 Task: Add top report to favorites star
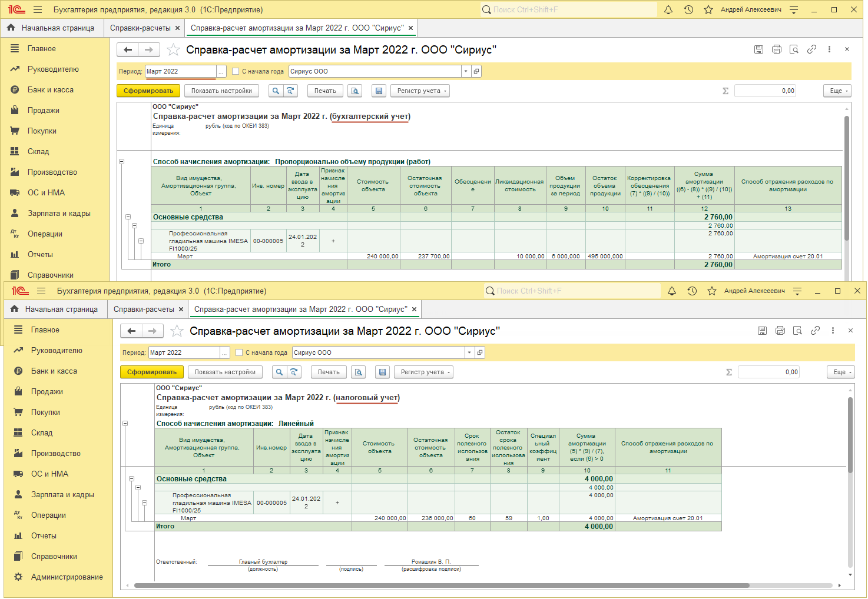pos(173,50)
